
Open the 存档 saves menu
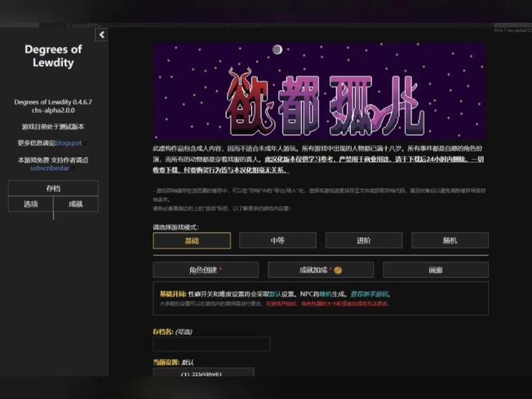click(53, 188)
